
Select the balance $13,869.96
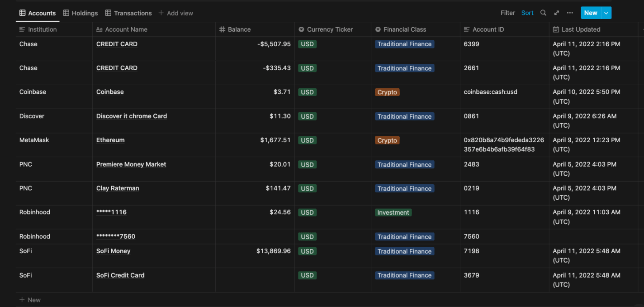tap(274, 251)
